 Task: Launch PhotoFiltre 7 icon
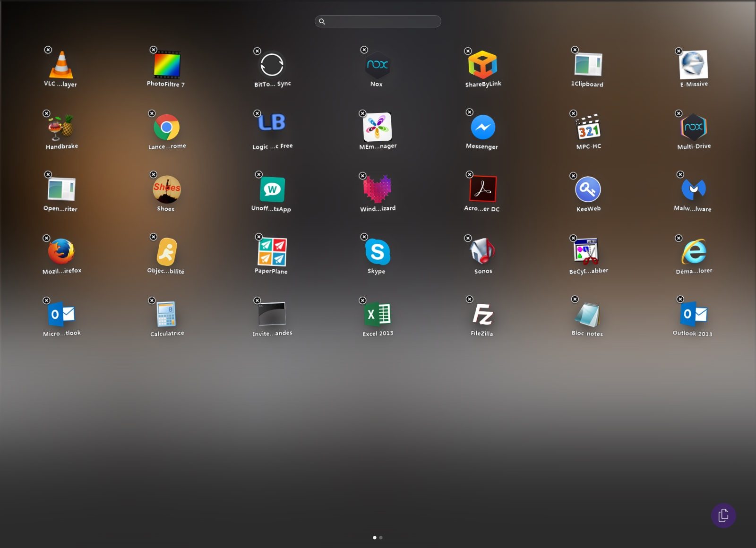tap(166, 65)
